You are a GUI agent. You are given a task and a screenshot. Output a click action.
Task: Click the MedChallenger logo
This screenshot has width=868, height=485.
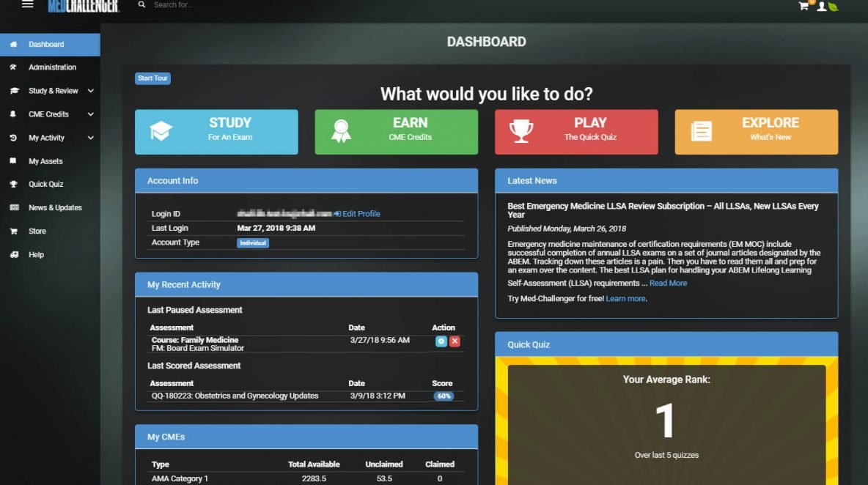[x=83, y=6]
